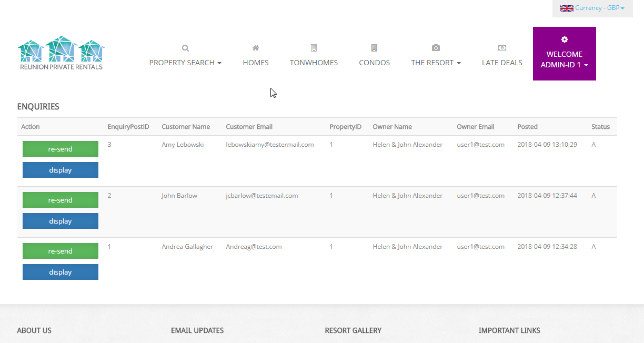Screen dimensions: 644x343
Task: Click the Resort Gallery footer heading
Action: [x=353, y=330]
